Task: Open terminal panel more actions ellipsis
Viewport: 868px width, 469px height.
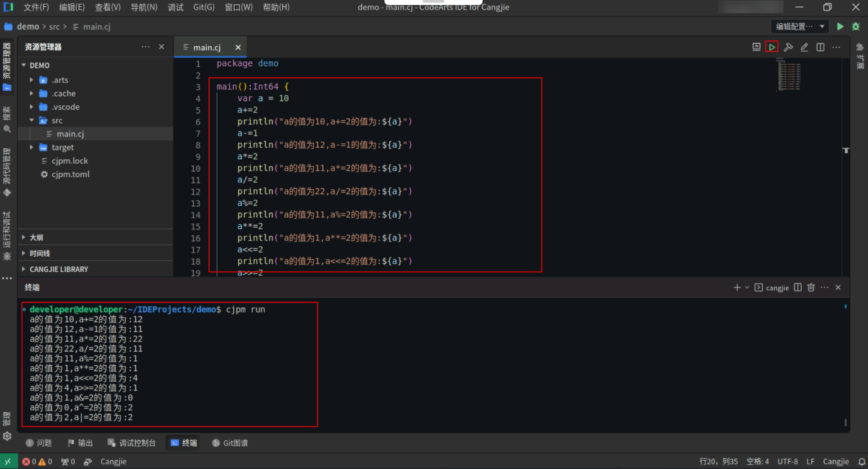Action: (x=825, y=288)
